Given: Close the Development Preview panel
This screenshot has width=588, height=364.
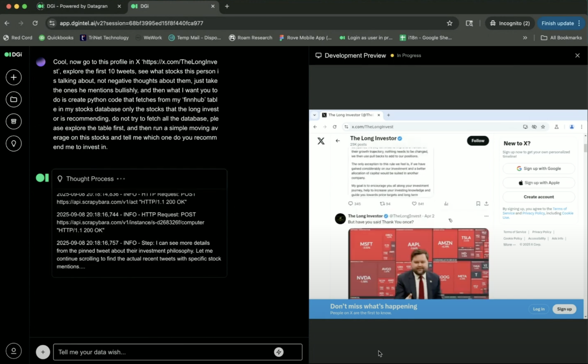Looking at the screenshot, I should 577,56.
